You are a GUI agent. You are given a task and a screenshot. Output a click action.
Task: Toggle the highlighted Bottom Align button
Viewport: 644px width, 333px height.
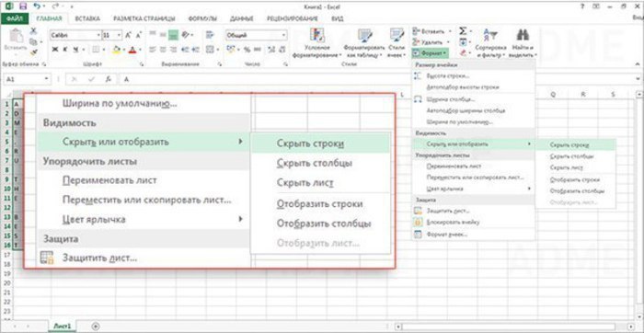(173, 35)
